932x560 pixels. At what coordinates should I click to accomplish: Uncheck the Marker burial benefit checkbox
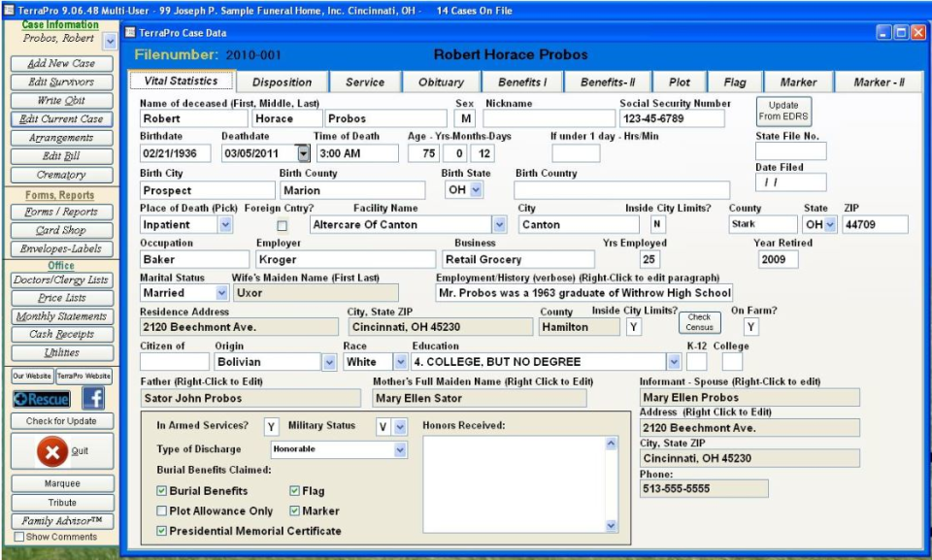pos(294,511)
